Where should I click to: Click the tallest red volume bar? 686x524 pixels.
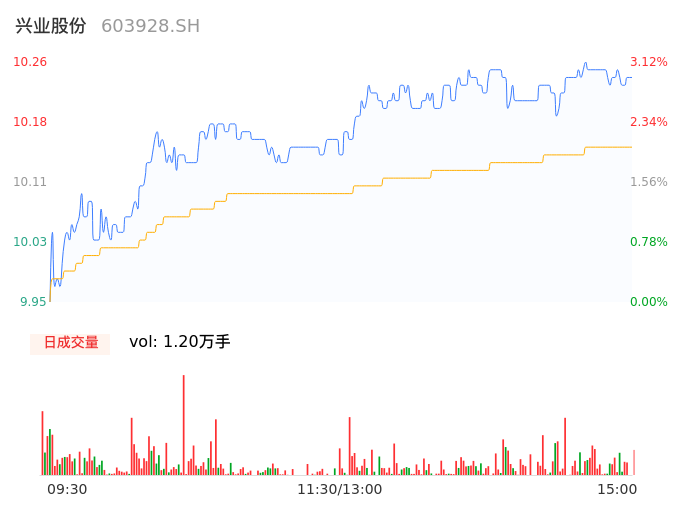click(184, 425)
